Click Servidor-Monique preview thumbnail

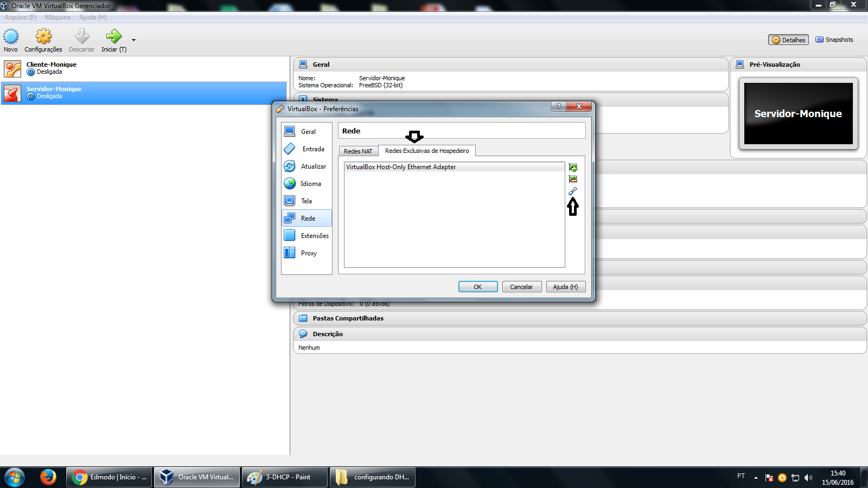click(x=799, y=113)
